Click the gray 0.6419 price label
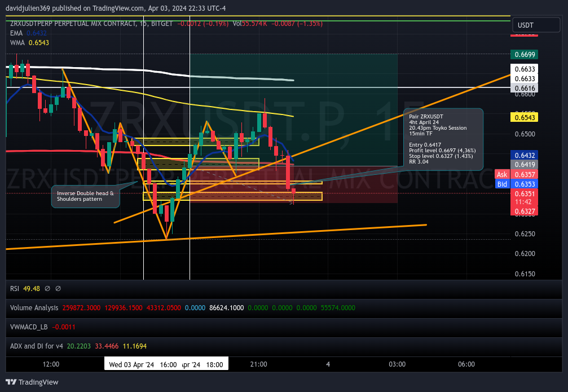The image size is (568, 392). point(524,165)
